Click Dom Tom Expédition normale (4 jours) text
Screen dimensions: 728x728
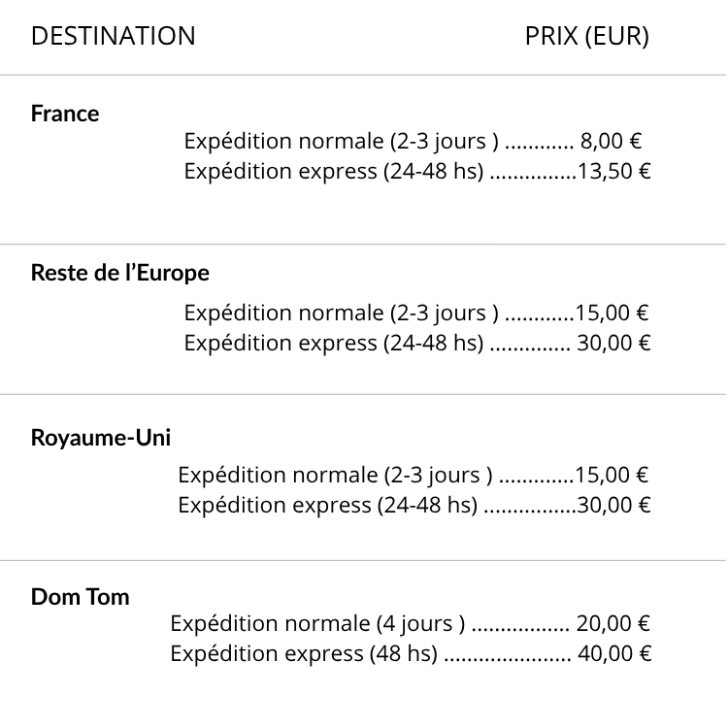(x=317, y=624)
